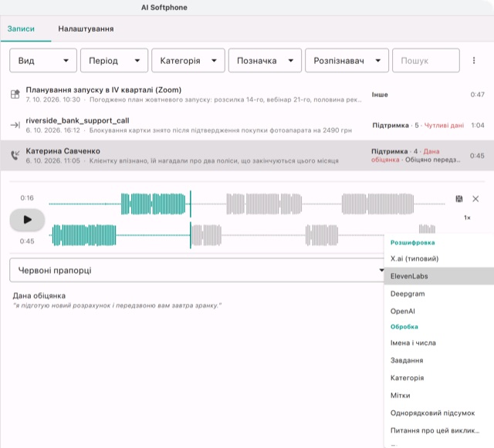Viewport: 494px width, 448px height.
Task: Open the Червоні прапорці combo box
Action: point(198,270)
